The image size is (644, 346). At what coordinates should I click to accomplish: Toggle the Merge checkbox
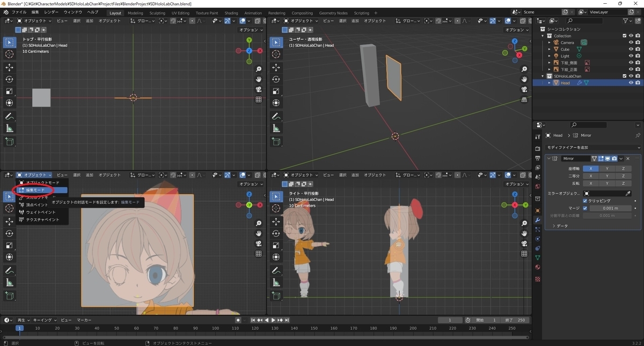tap(586, 208)
